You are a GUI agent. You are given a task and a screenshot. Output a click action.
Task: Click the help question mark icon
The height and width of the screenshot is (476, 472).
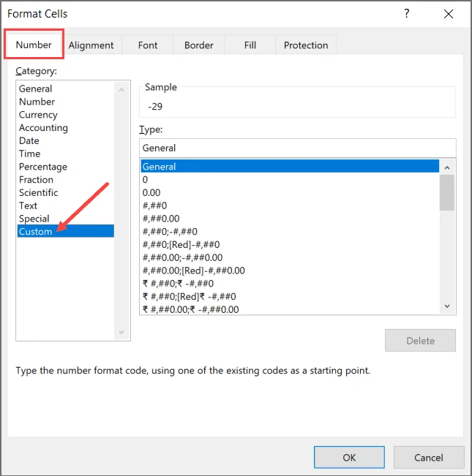(407, 13)
